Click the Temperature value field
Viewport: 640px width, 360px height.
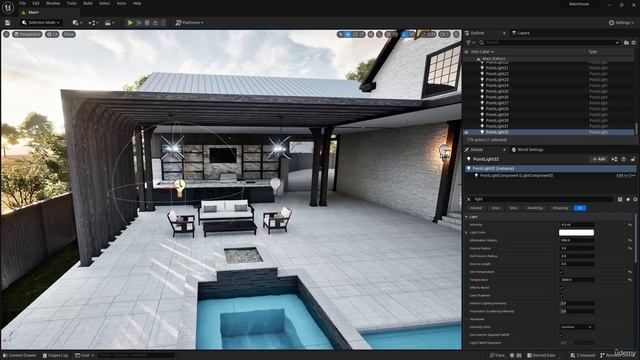pos(577,280)
